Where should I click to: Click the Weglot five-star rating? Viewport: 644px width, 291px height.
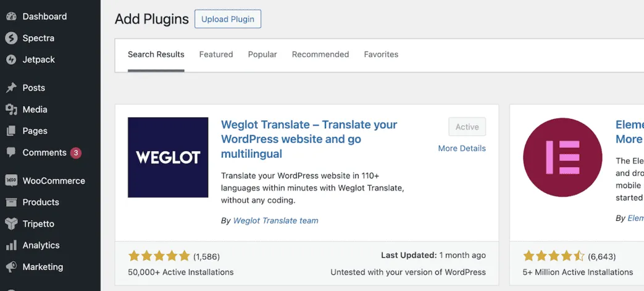(159, 256)
